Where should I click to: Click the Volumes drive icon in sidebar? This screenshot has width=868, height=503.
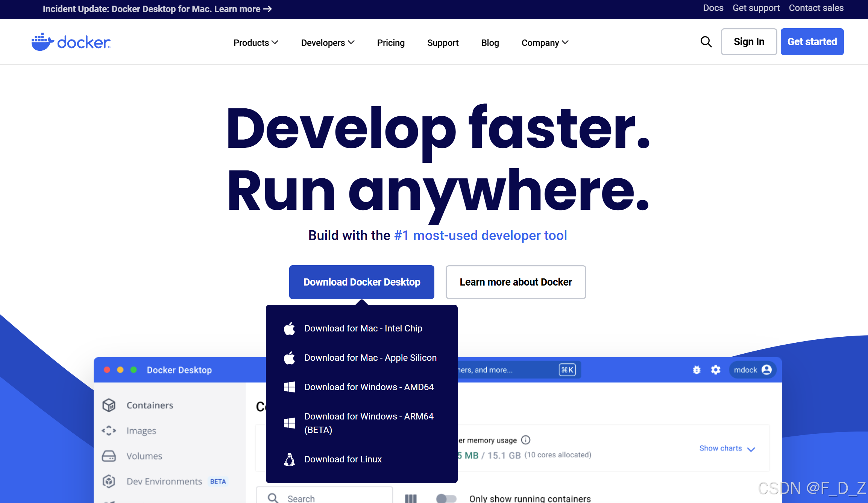109,456
